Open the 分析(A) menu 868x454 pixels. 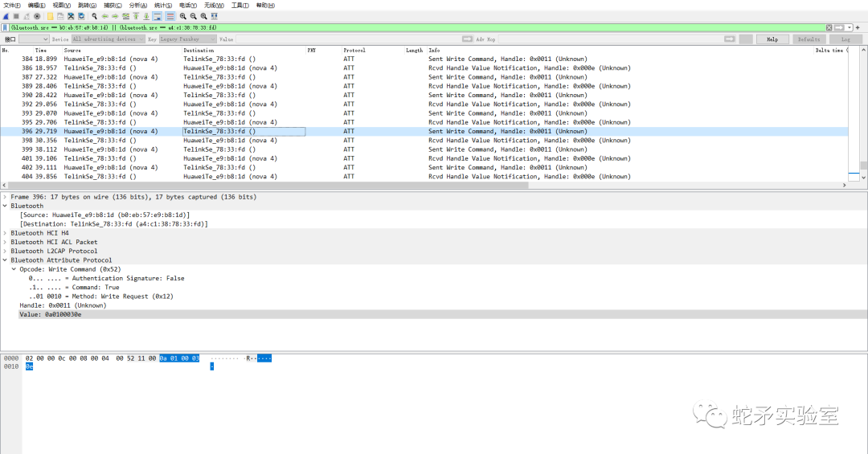click(138, 6)
